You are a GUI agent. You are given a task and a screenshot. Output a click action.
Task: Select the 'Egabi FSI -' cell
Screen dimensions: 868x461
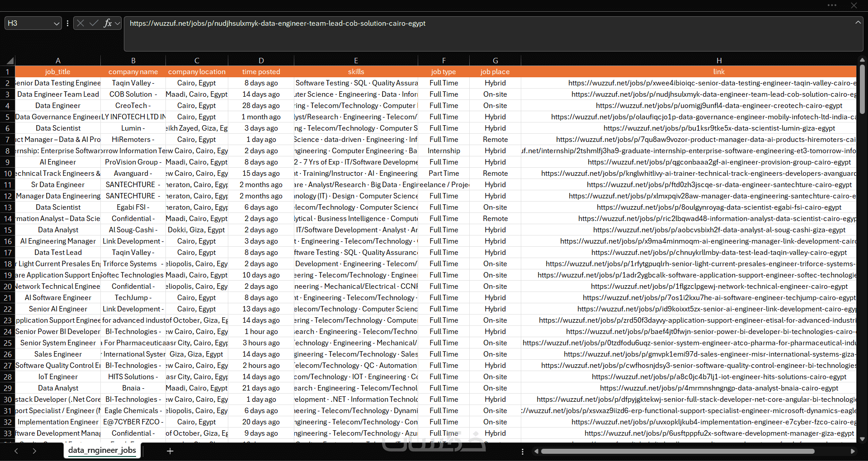coord(133,207)
